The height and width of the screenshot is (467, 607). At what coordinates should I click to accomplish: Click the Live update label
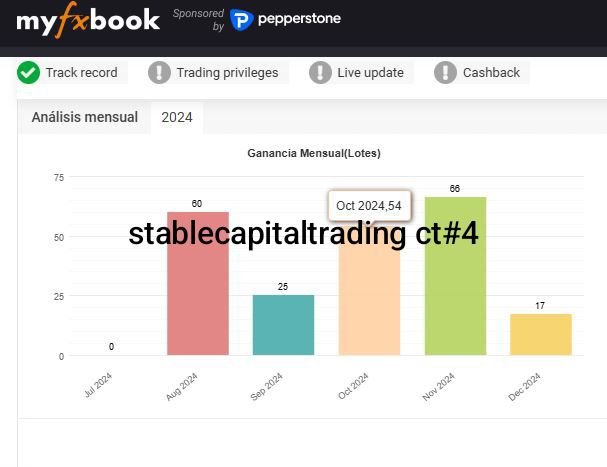370,72
